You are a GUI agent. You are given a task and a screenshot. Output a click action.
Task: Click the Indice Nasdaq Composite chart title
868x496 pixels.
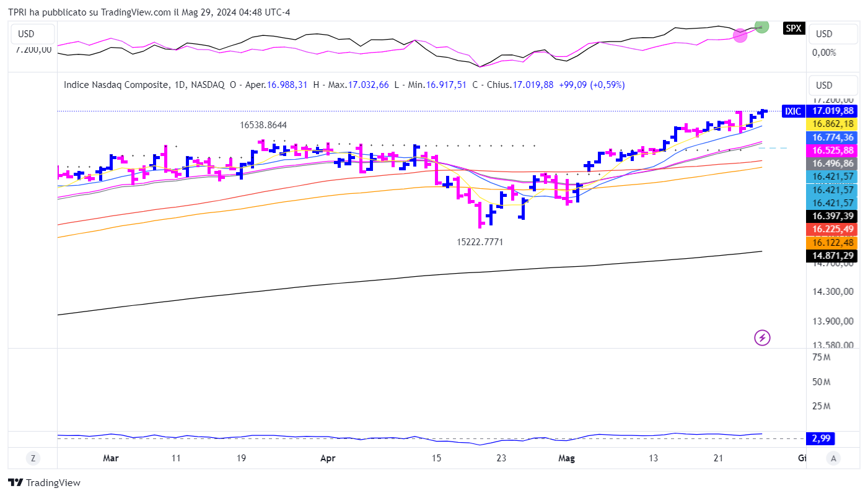116,85
